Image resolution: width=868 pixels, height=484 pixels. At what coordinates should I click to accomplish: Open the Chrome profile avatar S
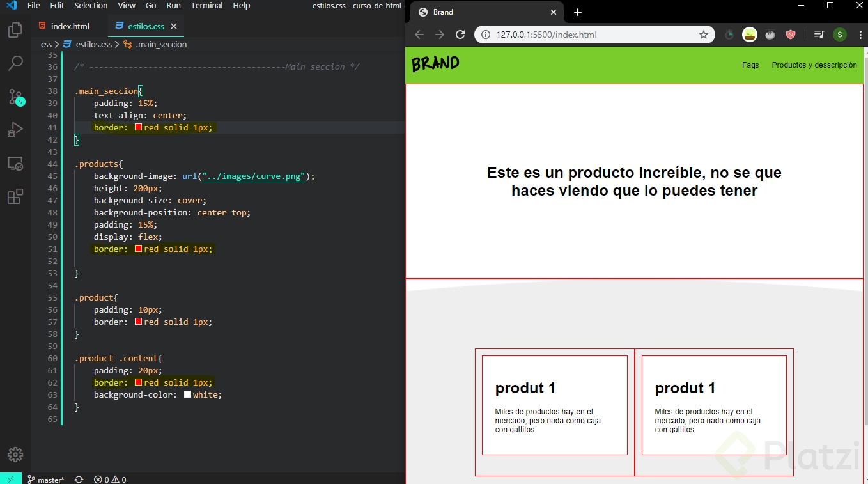point(840,35)
